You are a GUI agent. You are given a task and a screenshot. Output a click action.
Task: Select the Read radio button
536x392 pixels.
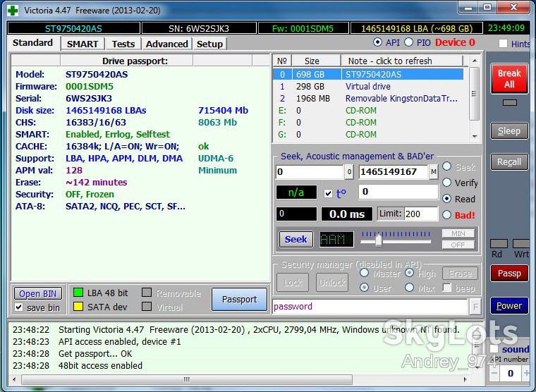click(446, 199)
